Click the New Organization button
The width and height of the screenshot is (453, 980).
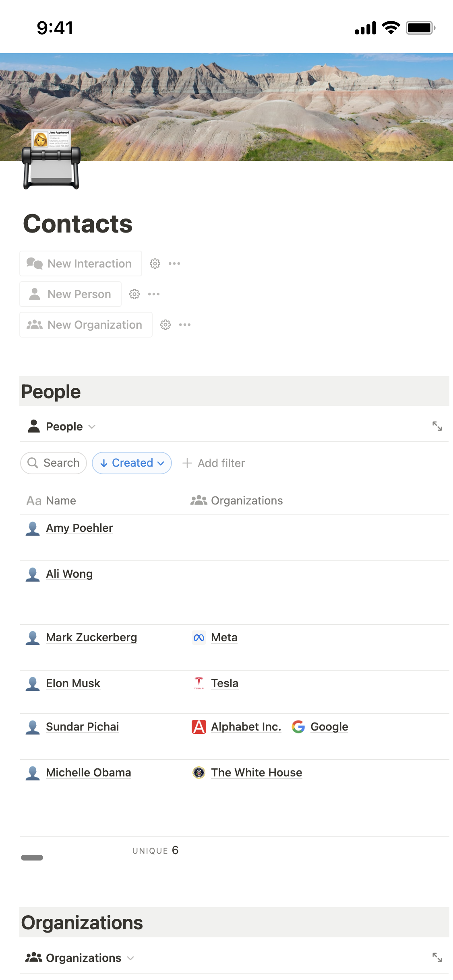tap(86, 325)
